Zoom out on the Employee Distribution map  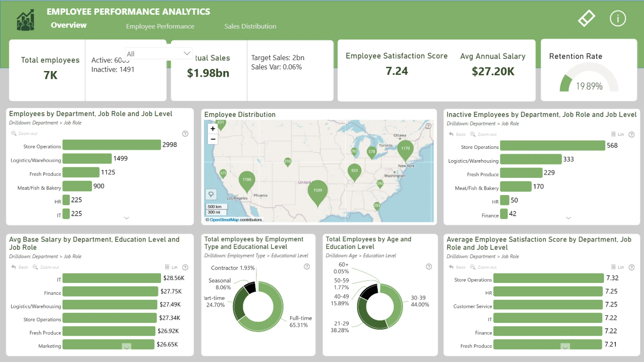pyautogui.click(x=213, y=139)
